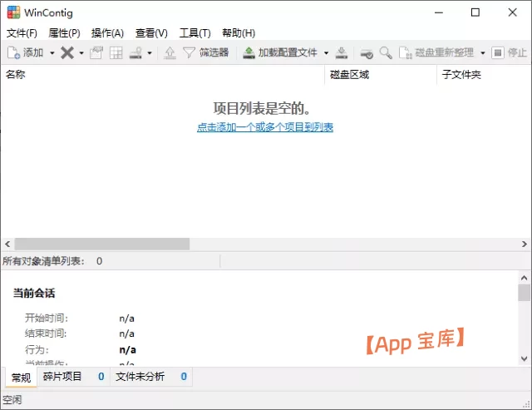Click the session panel scroll up arrow
This screenshot has height=410, width=532.
[x=525, y=278]
